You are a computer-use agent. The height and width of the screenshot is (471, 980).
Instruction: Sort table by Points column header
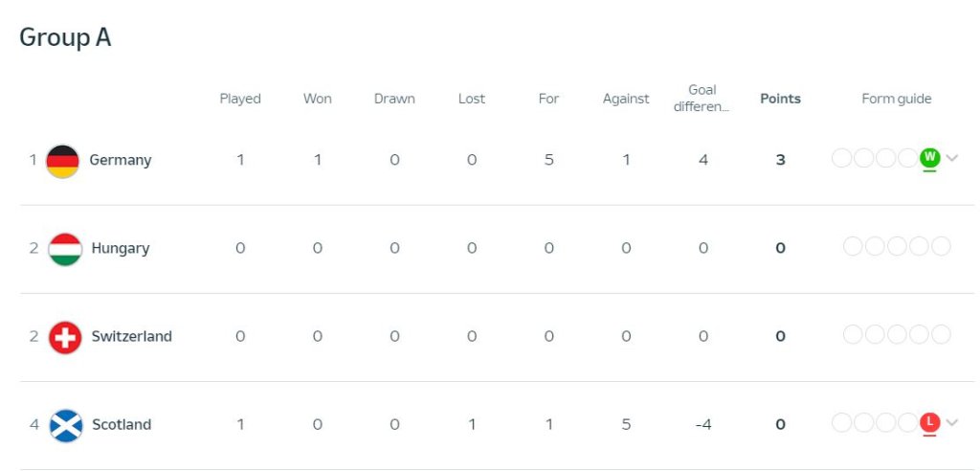(x=780, y=99)
